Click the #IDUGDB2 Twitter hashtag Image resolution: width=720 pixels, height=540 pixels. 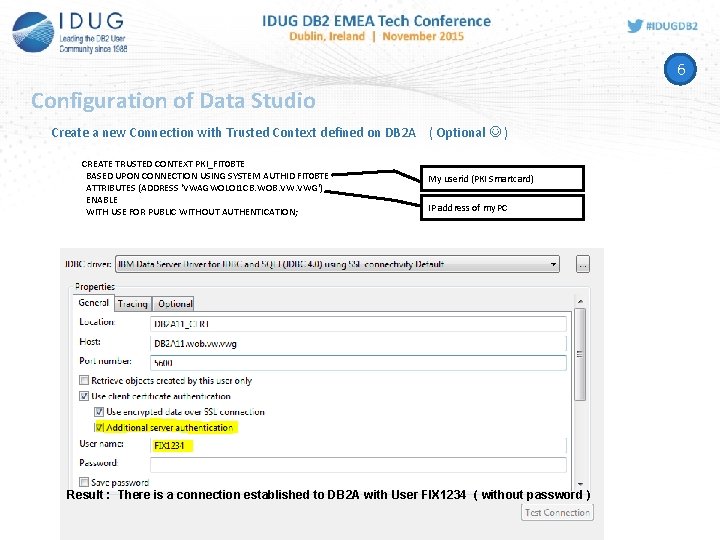point(672,26)
